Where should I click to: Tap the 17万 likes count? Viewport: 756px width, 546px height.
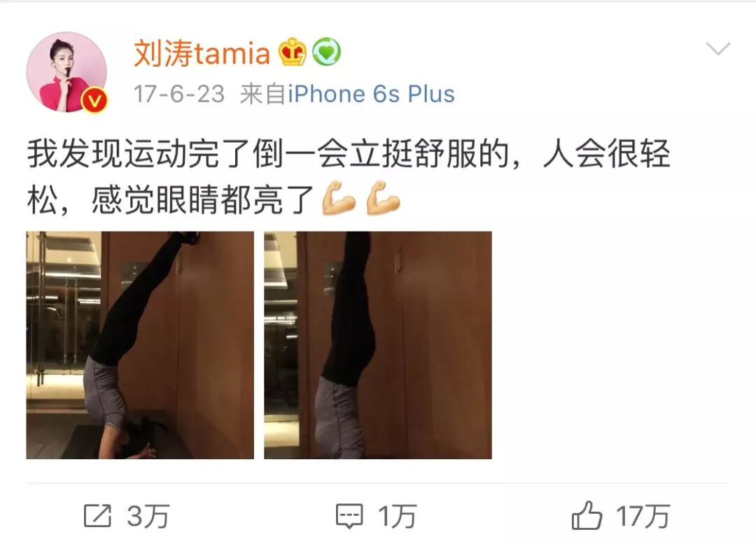click(643, 516)
